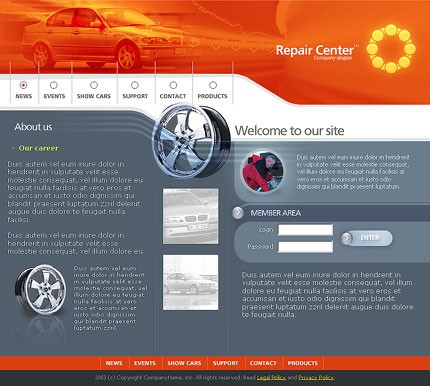Click the Password input field

pos(305,247)
